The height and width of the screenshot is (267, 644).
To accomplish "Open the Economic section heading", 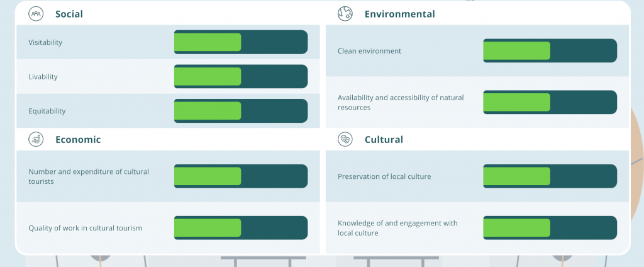I will [x=78, y=139].
